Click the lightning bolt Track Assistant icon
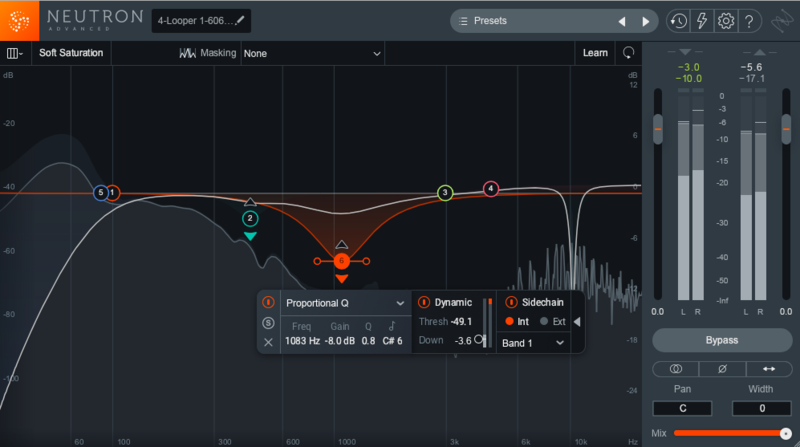 click(x=702, y=21)
